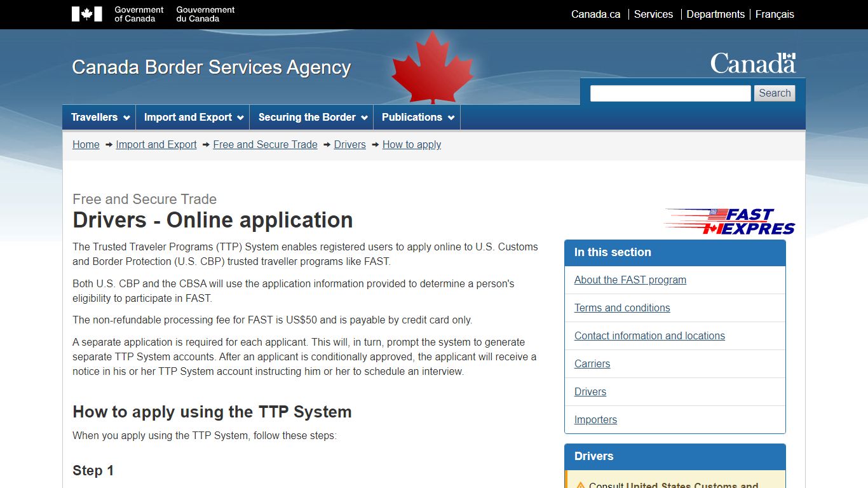Open the Securing the Border menu
The width and height of the screenshot is (868, 488).
coord(312,118)
